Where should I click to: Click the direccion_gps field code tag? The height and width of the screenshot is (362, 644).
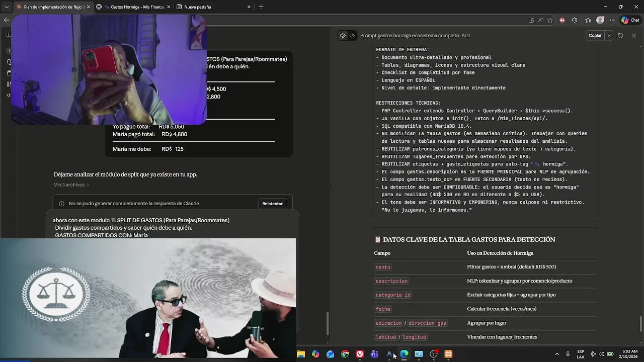click(x=427, y=323)
